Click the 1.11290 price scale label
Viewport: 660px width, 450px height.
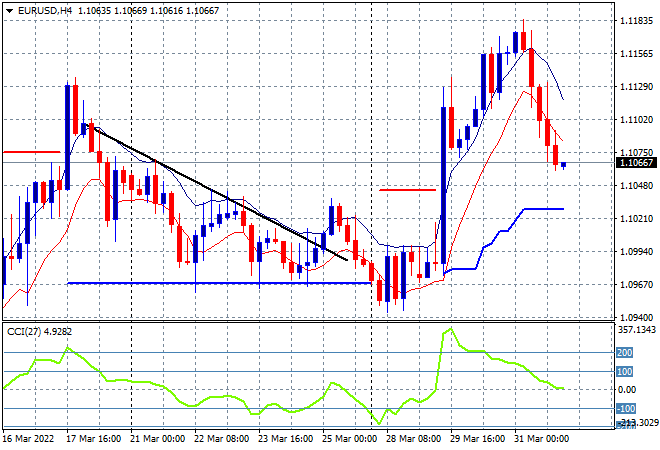tap(636, 87)
